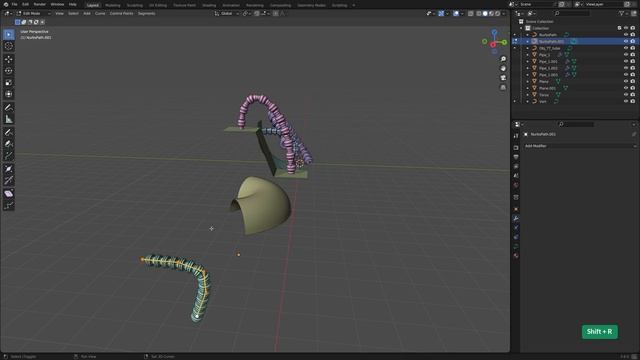Viewport: 640px width, 360px height.
Task: Select the Transform tool
Action: click(9, 94)
